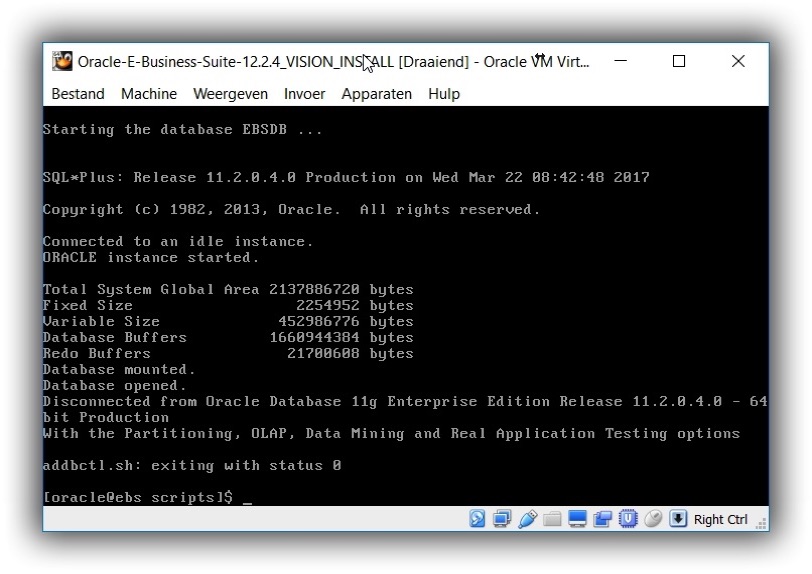Open the Invoer menu
The height and width of the screenshot is (574, 812).
click(x=304, y=94)
